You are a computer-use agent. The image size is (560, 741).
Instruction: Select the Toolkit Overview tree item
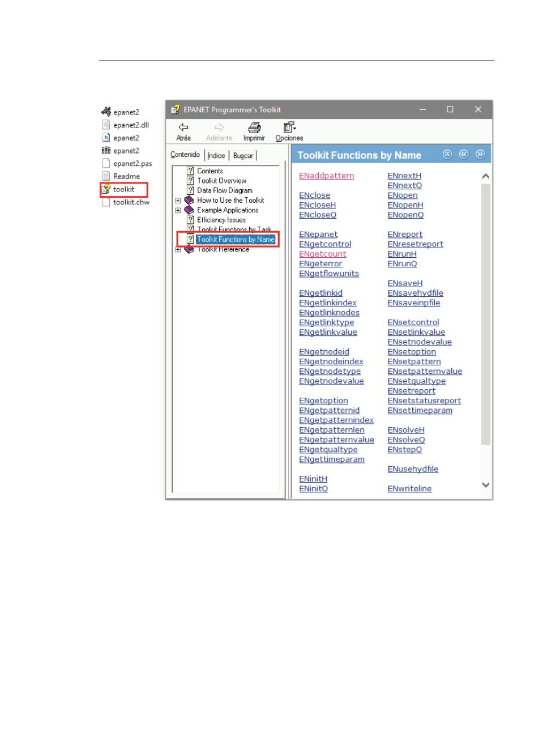[221, 181]
